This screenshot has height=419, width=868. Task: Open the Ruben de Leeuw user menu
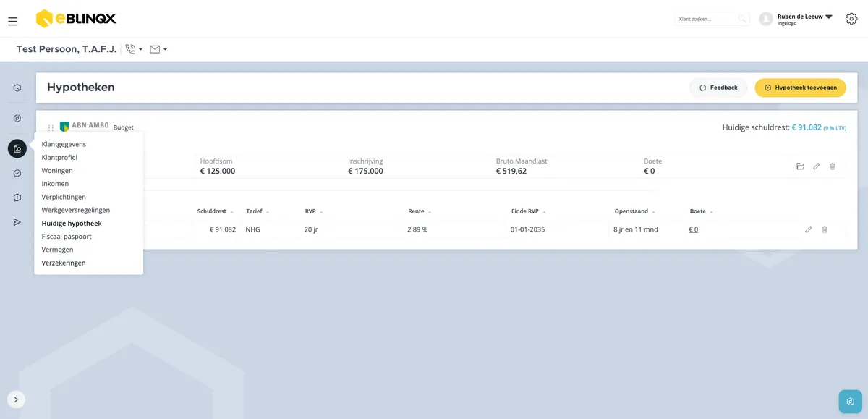coord(804,19)
